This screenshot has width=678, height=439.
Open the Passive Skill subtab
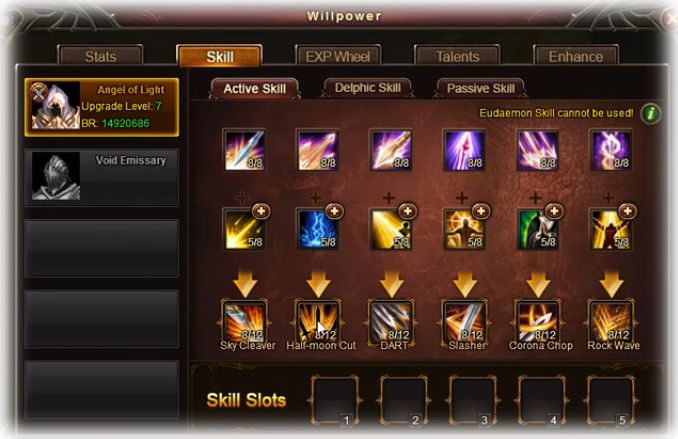pyautogui.click(x=481, y=88)
